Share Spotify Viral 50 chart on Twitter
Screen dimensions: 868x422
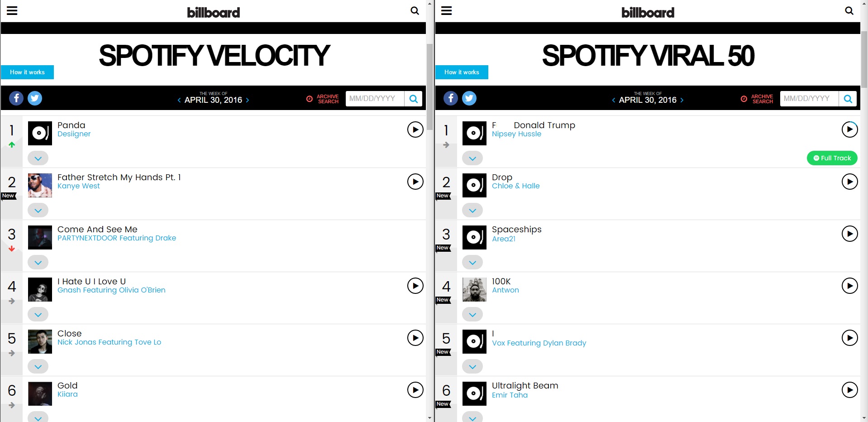point(469,98)
